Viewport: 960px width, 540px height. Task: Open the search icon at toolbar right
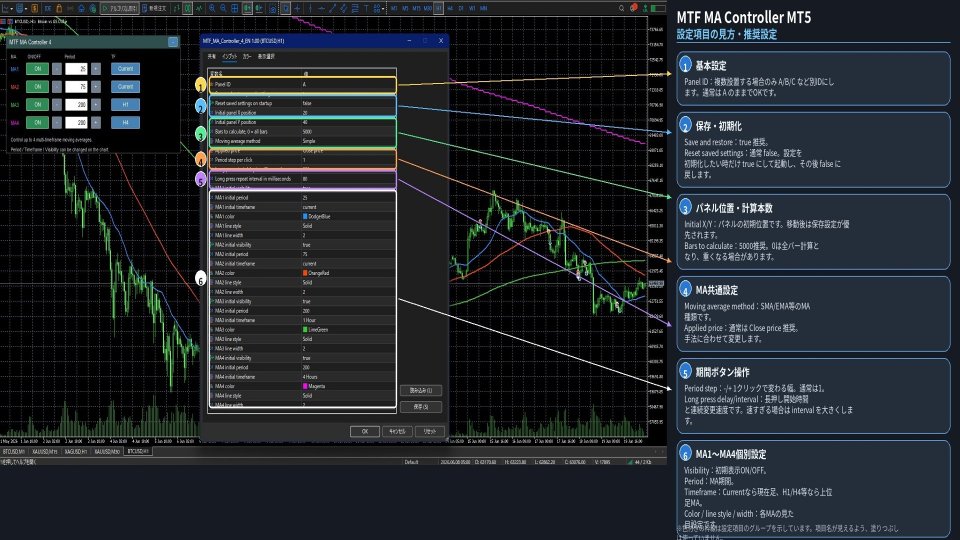[621, 9]
